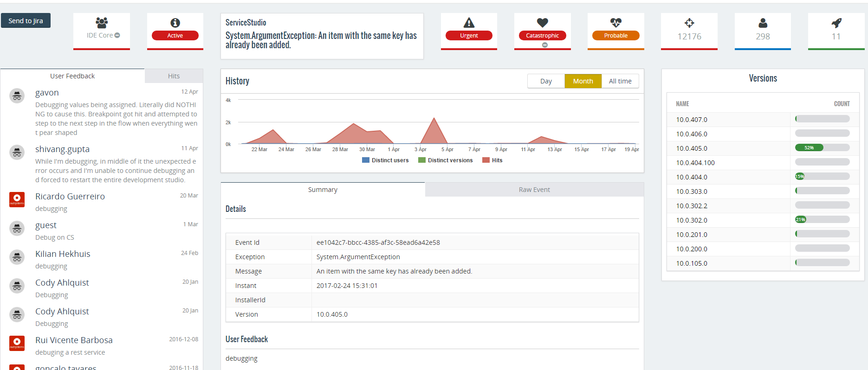Screen dimensions: 868x370
Task: Click the crosshair hits icon above 12176
Action: [689, 23]
